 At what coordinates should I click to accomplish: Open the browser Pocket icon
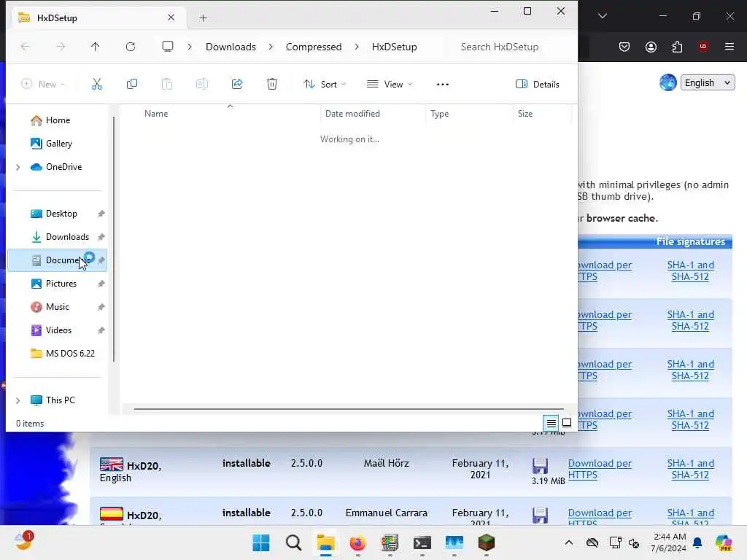coord(624,47)
